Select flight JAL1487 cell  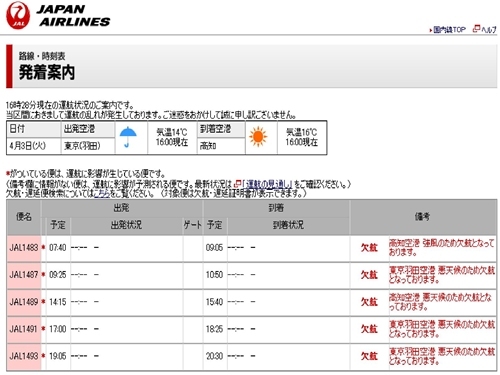[x=24, y=275]
